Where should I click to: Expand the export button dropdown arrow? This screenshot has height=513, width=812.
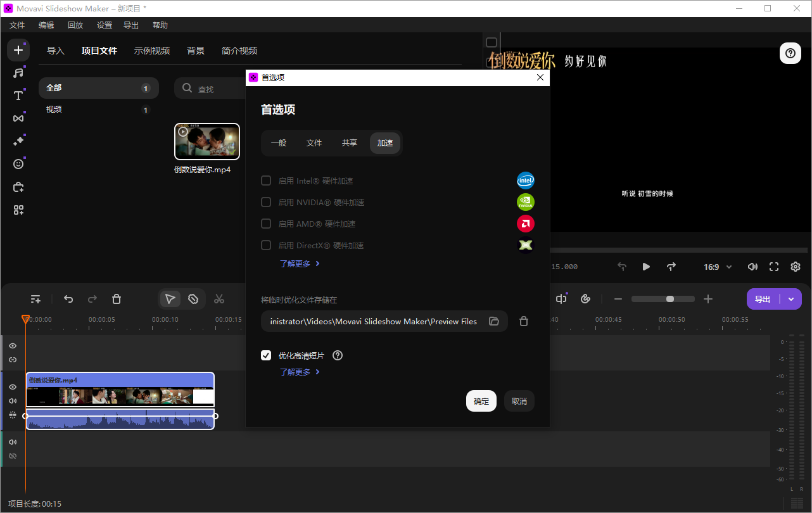click(791, 299)
